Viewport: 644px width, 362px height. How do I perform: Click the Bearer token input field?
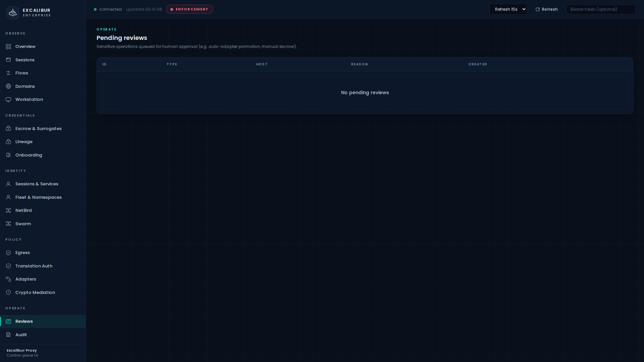click(600, 9)
